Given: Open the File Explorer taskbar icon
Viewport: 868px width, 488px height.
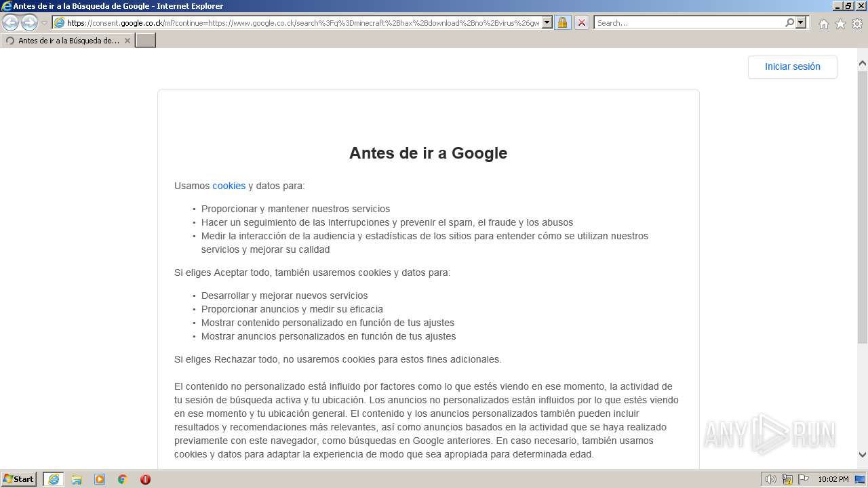Looking at the screenshot, I should pyautogui.click(x=77, y=479).
